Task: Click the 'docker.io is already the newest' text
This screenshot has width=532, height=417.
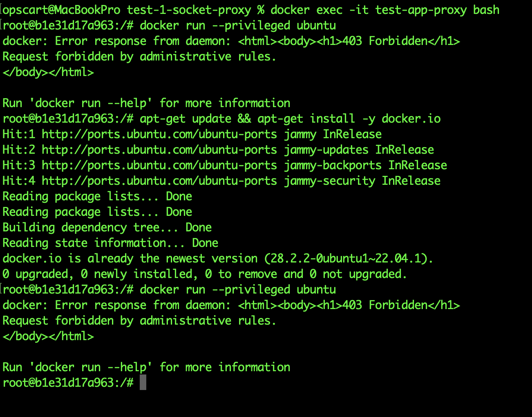Action: pyautogui.click(x=130, y=258)
